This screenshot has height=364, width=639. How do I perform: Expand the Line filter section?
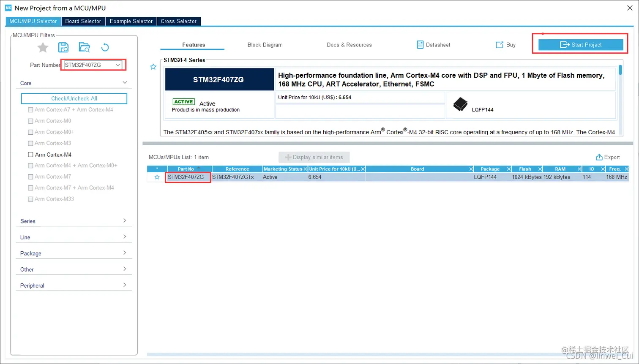[x=125, y=236]
